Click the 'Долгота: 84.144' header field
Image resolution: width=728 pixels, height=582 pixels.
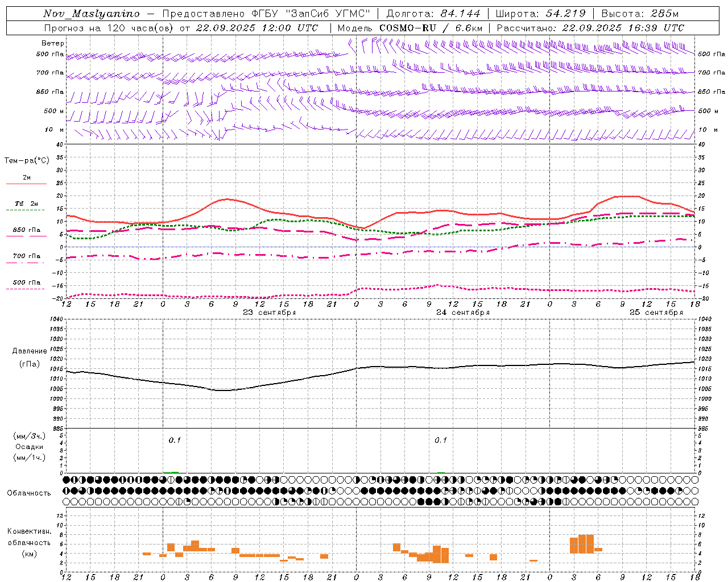pos(433,14)
